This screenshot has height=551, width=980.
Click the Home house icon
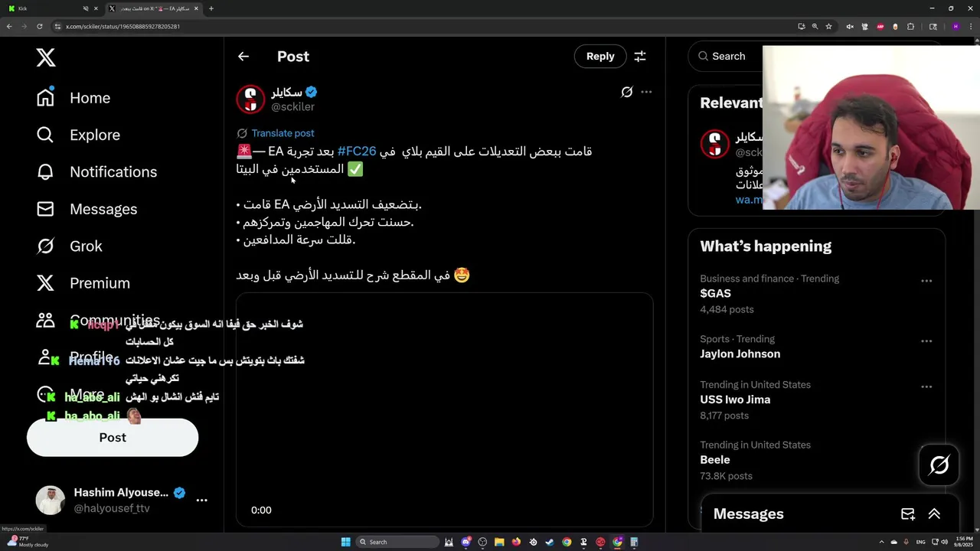tap(45, 97)
